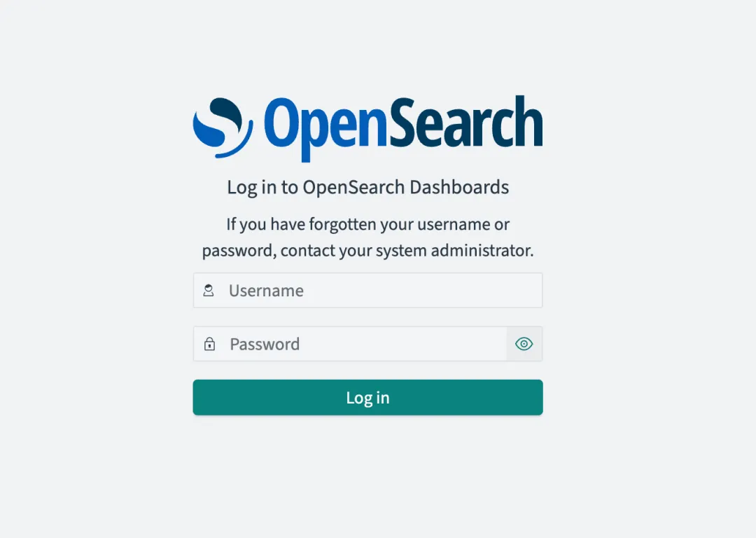
Task: Click the words 'system administrator' in help text
Action: click(x=455, y=250)
